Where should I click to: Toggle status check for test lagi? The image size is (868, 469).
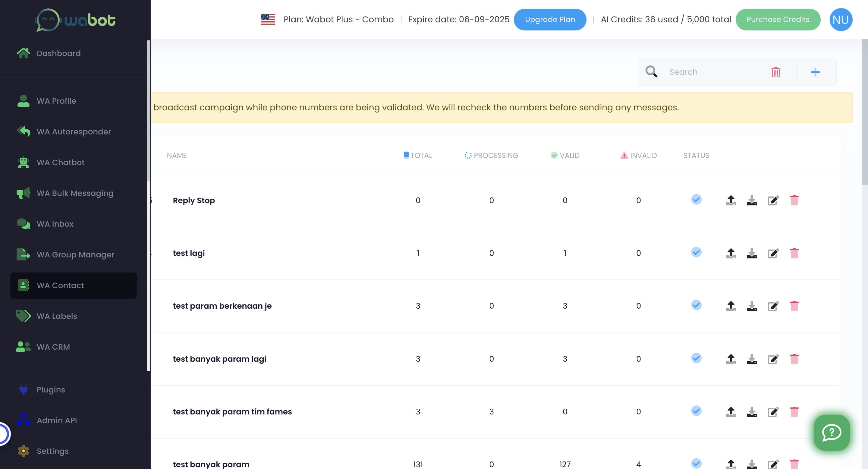(696, 252)
